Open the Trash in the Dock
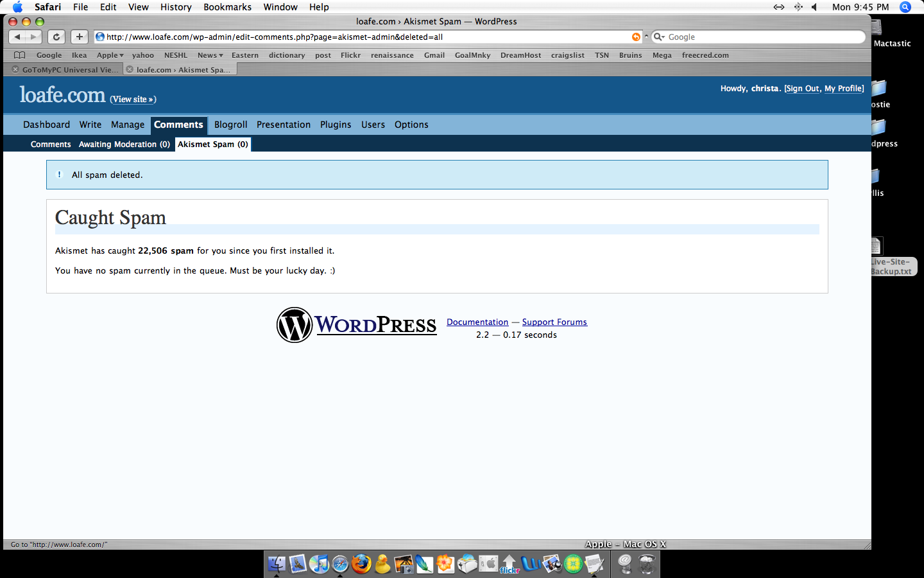The height and width of the screenshot is (578, 924). point(647,564)
